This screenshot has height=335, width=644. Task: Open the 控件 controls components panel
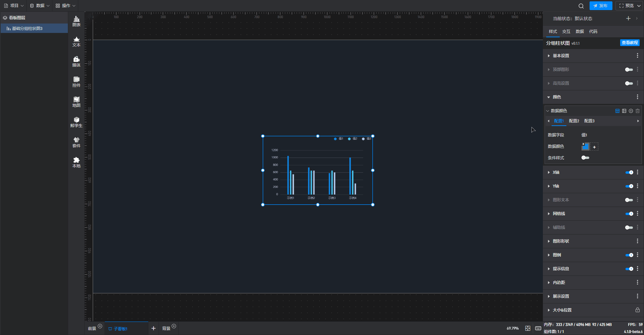[76, 82]
